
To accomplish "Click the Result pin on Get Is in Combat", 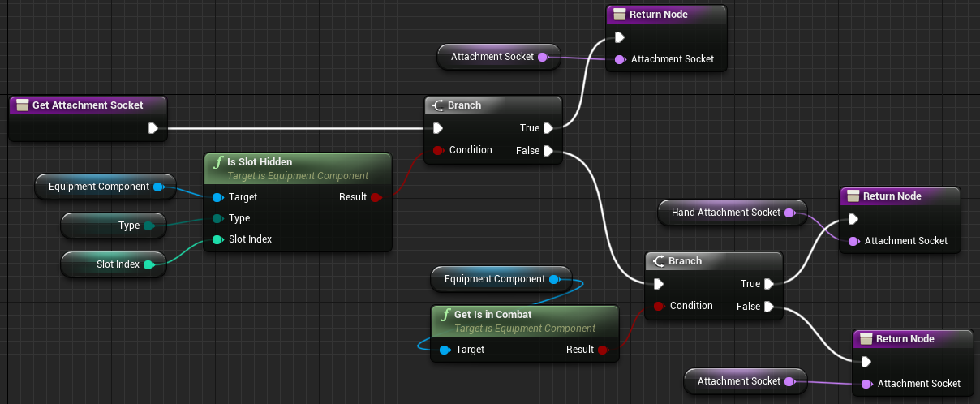I will click(603, 350).
